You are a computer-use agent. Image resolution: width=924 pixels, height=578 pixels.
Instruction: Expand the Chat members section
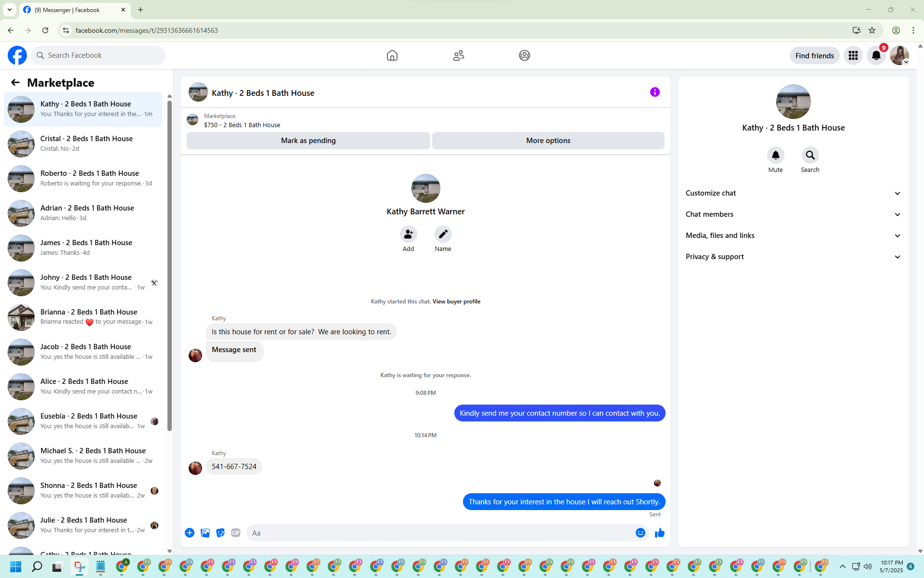pyautogui.click(x=793, y=214)
